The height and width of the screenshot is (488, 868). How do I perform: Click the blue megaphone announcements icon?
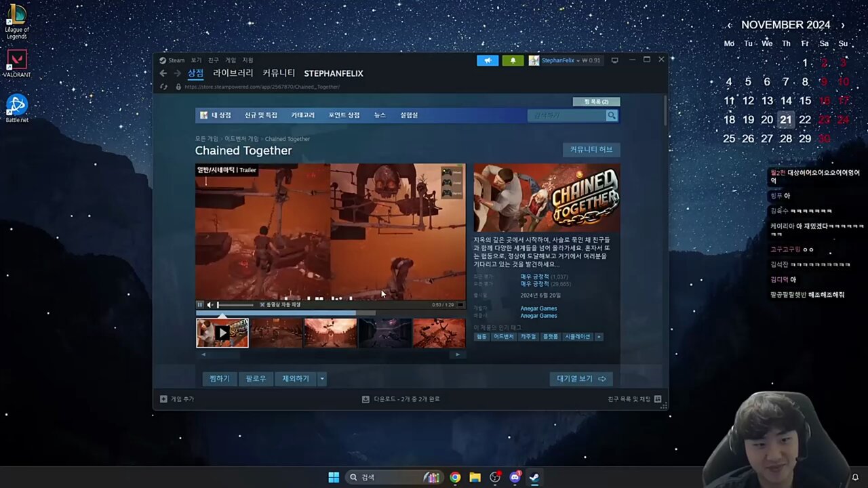488,60
